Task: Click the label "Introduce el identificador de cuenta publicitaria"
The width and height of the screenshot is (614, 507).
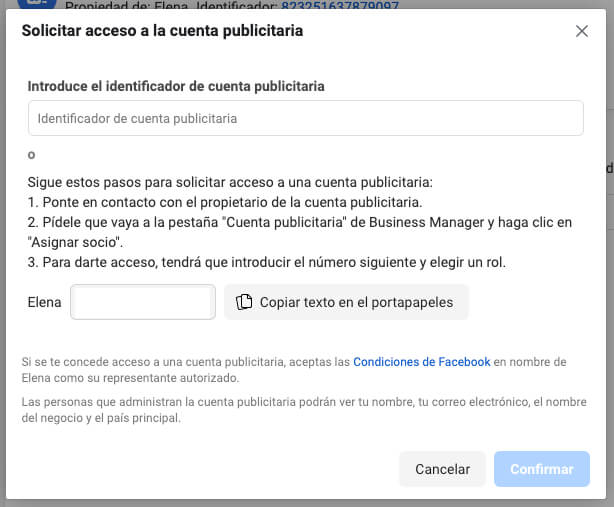Action: click(176, 86)
